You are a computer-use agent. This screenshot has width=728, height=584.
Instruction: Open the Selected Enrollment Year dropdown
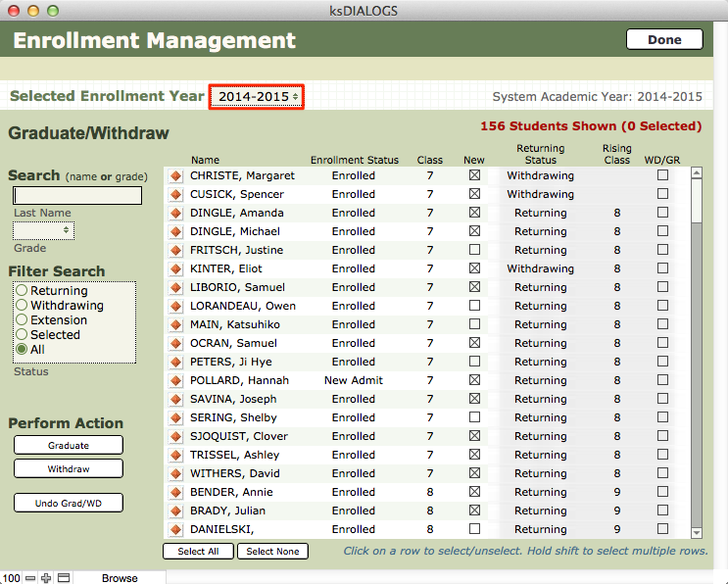258,97
